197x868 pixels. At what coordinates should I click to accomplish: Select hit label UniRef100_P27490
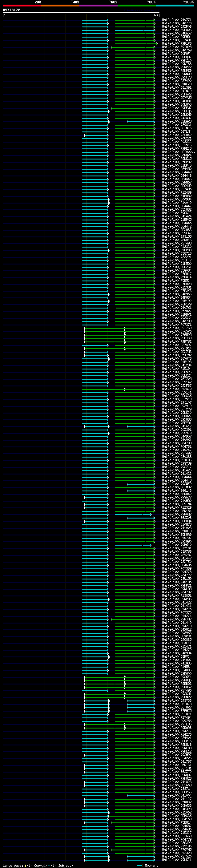176,81
